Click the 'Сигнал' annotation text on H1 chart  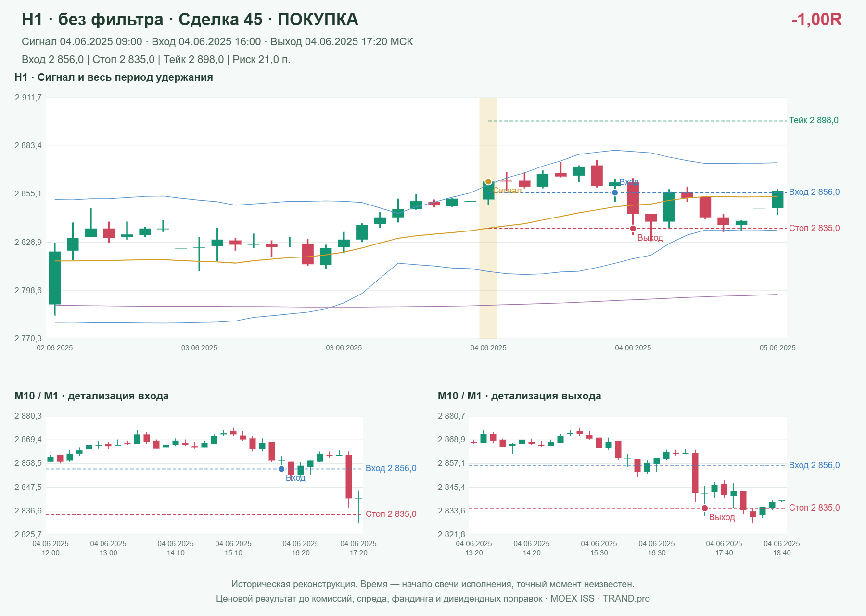click(507, 191)
